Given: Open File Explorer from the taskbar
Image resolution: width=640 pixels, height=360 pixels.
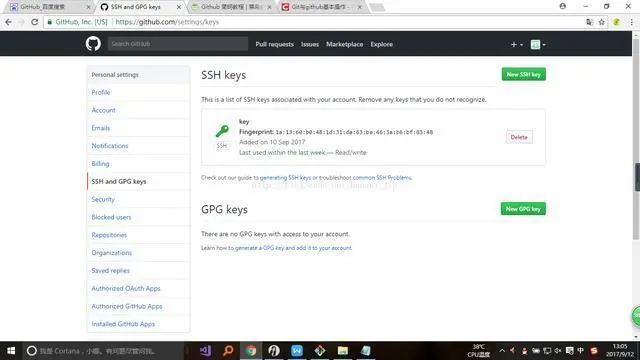Looking at the screenshot, I should pyautogui.click(x=342, y=351).
